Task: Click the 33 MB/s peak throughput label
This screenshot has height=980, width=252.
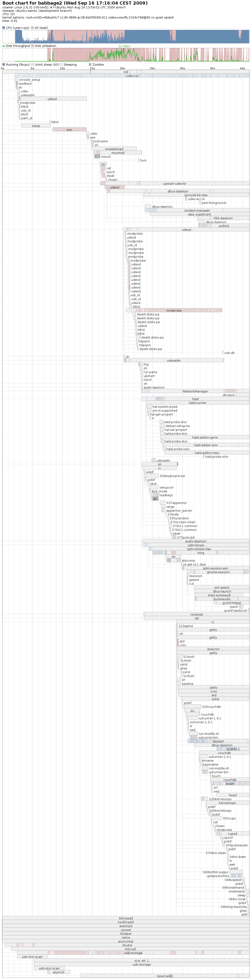Action: tap(124, 46)
